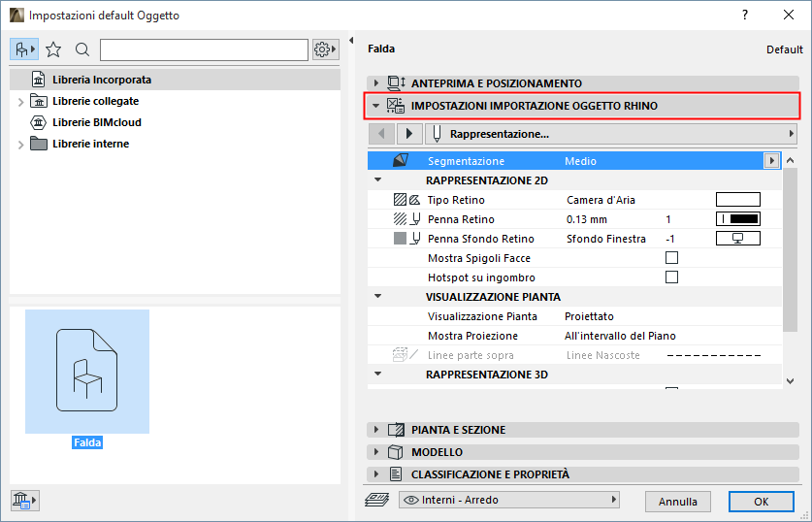Screen dimensions: 812x522
Task: Click the Segmentazione row icon
Action: click(401, 160)
